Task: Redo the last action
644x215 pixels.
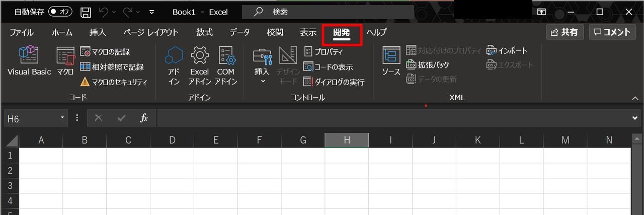Action: point(127,12)
